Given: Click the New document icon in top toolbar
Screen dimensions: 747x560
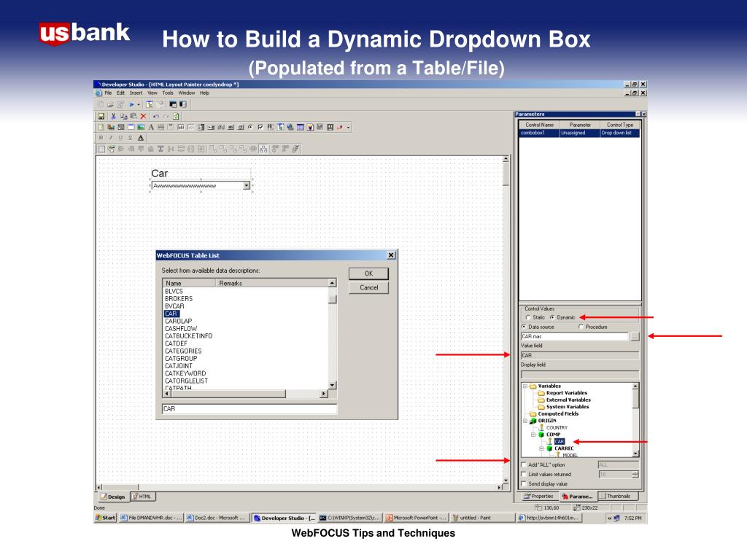Looking at the screenshot, I should click(x=101, y=105).
